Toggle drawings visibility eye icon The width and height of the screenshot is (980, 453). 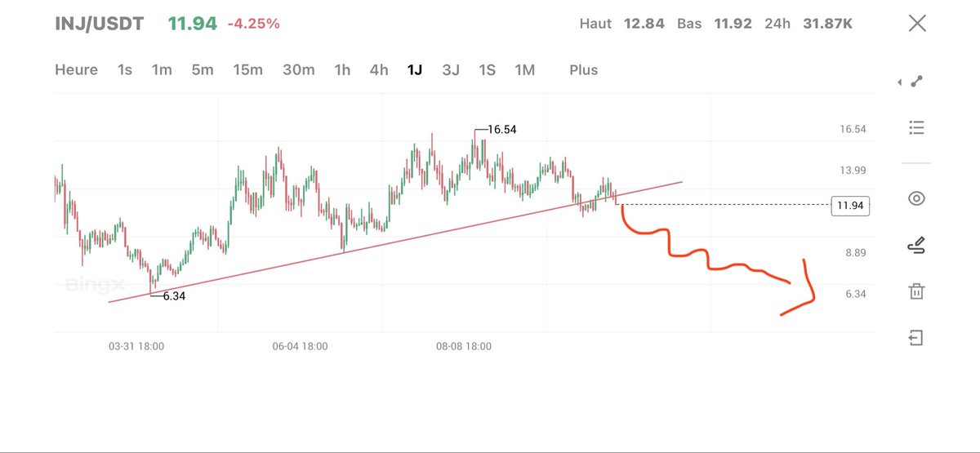[x=916, y=198]
